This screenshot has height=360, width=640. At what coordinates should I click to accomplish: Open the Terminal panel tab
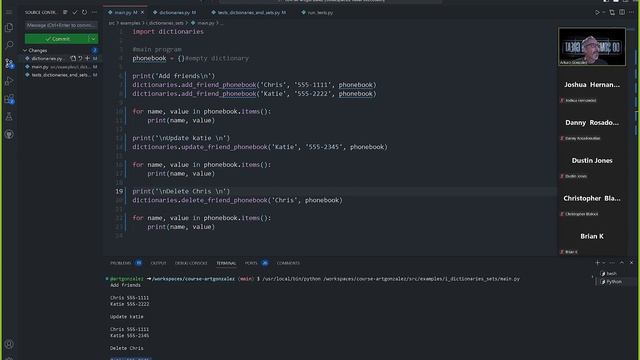tap(226, 263)
